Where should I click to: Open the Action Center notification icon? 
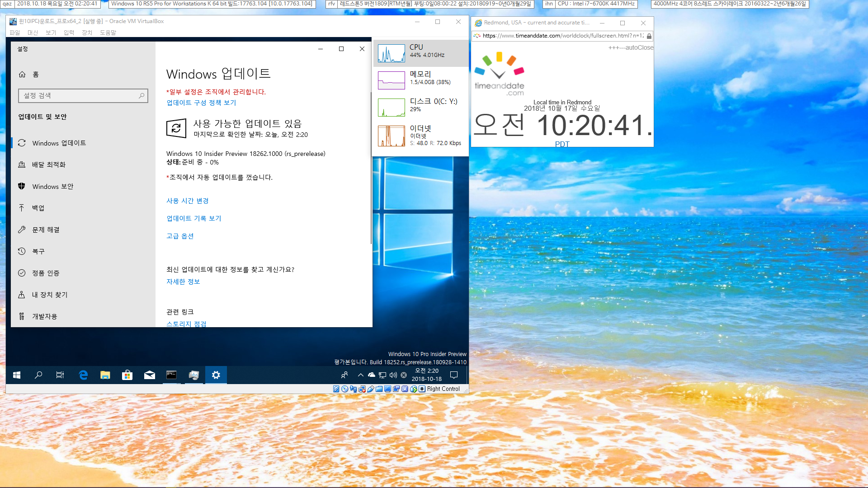point(454,375)
